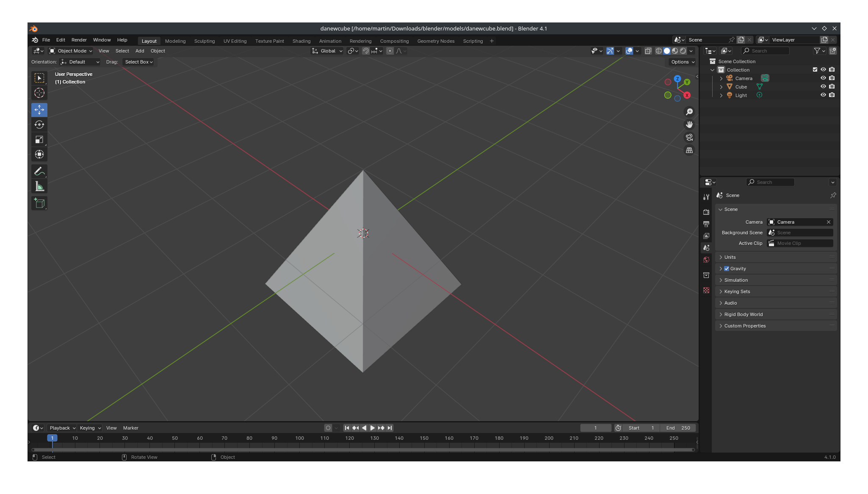Image resolution: width=868 pixels, height=494 pixels.
Task: Expand the Cube tree item
Action: 721,87
